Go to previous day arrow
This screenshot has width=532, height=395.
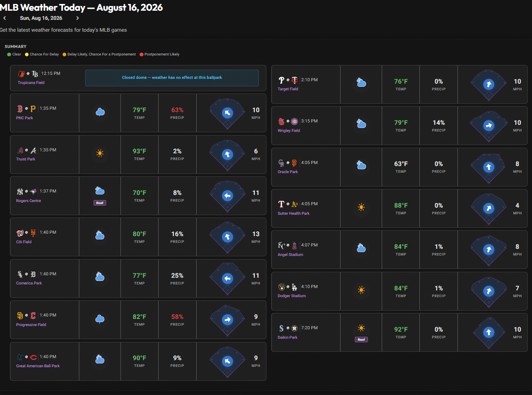pyautogui.click(x=4, y=18)
